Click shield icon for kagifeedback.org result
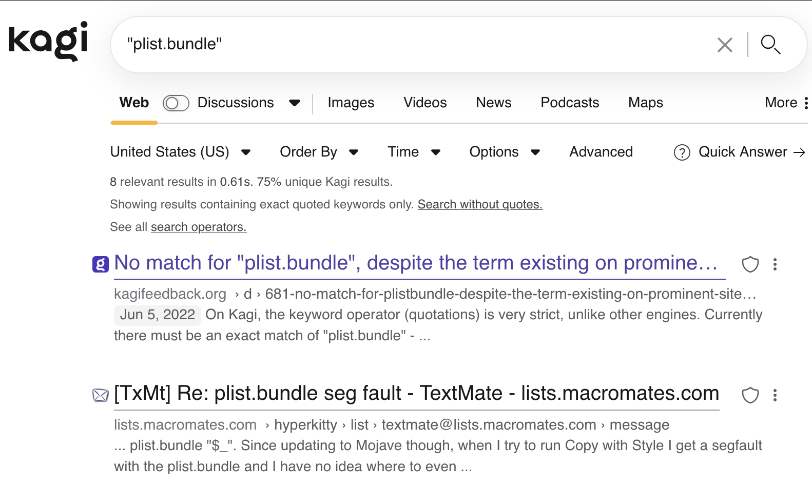This screenshot has height=504, width=812. tap(750, 264)
